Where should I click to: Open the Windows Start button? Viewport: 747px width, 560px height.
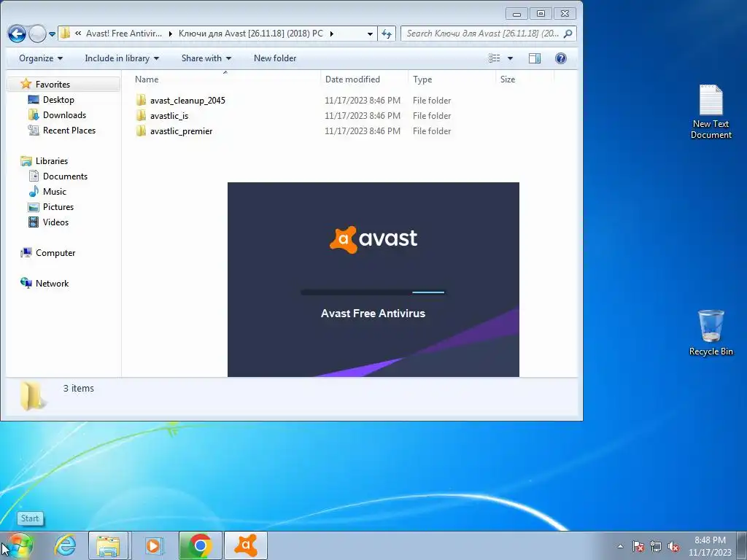point(19,545)
